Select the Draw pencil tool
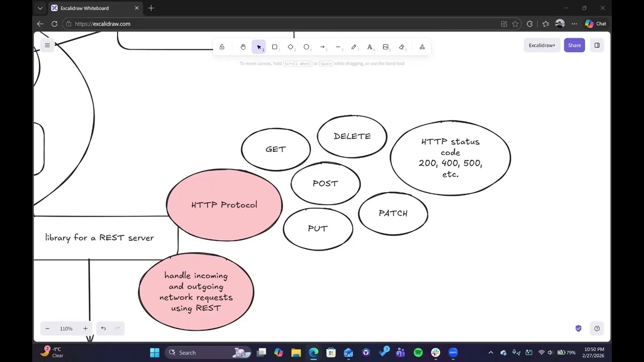 pos(354,47)
